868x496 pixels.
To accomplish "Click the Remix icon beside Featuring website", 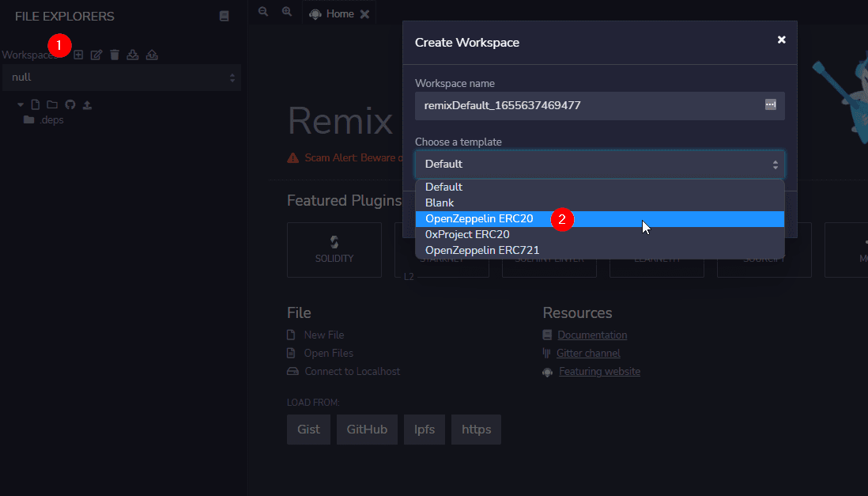I will point(548,372).
